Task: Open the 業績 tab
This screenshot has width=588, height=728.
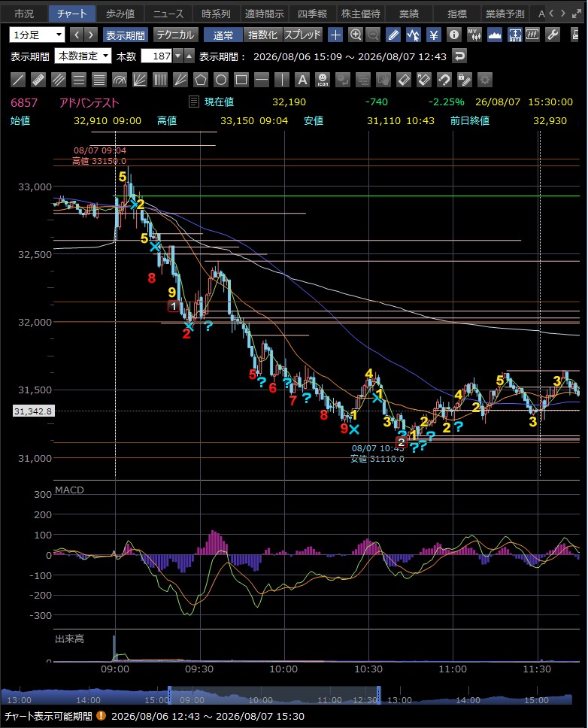Action: coord(409,14)
